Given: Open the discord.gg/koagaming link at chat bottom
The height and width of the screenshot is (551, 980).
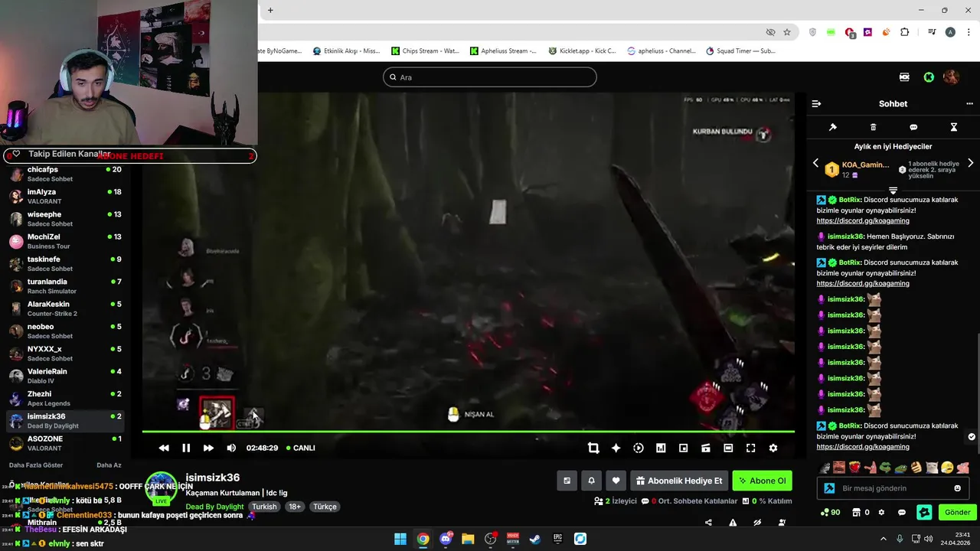Looking at the screenshot, I should [x=863, y=446].
